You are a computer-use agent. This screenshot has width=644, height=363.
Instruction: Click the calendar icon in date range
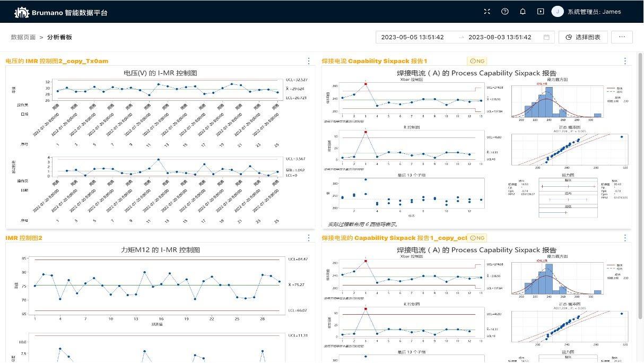pos(546,37)
